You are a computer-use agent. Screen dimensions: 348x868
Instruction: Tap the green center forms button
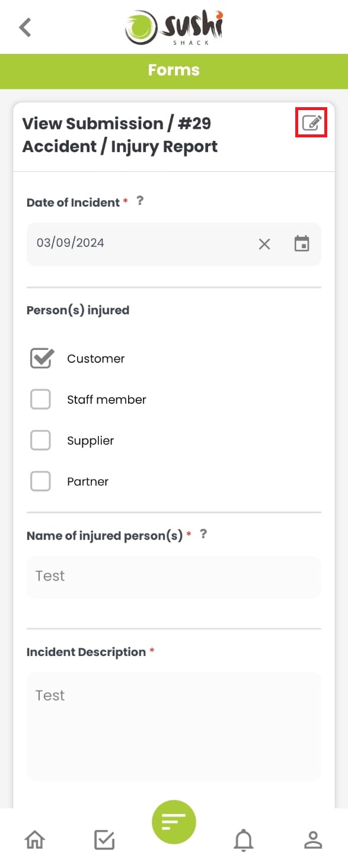[174, 821]
